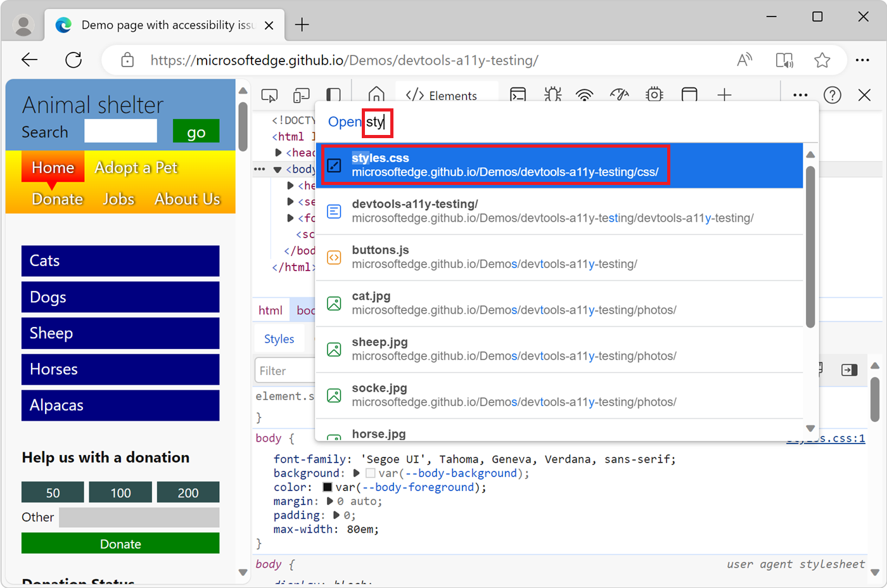Open the Network inspection panel
This screenshot has height=588, width=887.
pos(584,94)
